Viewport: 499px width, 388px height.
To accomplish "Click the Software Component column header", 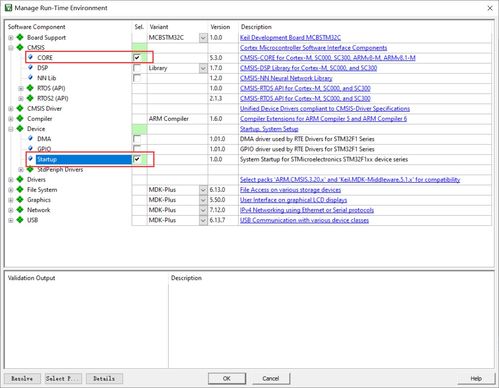I will coord(36,27).
